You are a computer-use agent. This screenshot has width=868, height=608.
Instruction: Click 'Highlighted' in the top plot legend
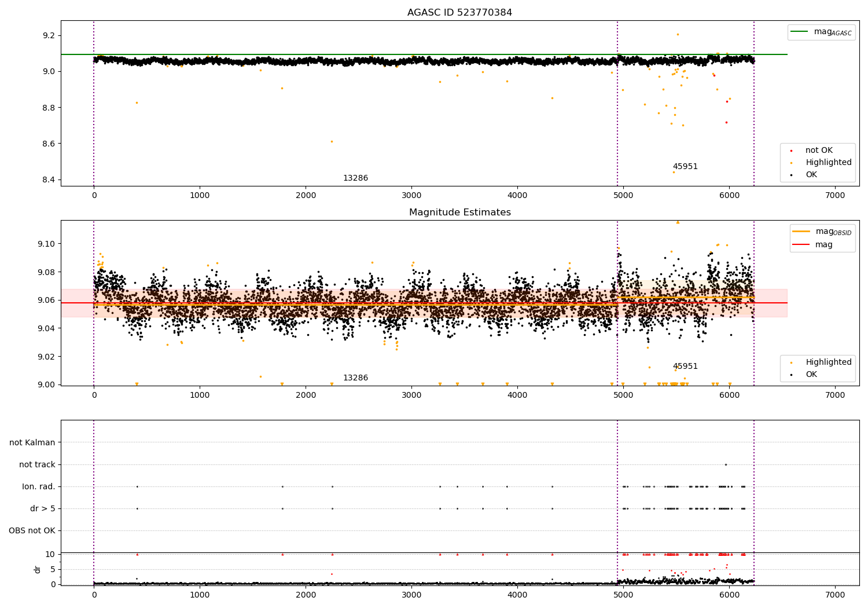(x=829, y=163)
